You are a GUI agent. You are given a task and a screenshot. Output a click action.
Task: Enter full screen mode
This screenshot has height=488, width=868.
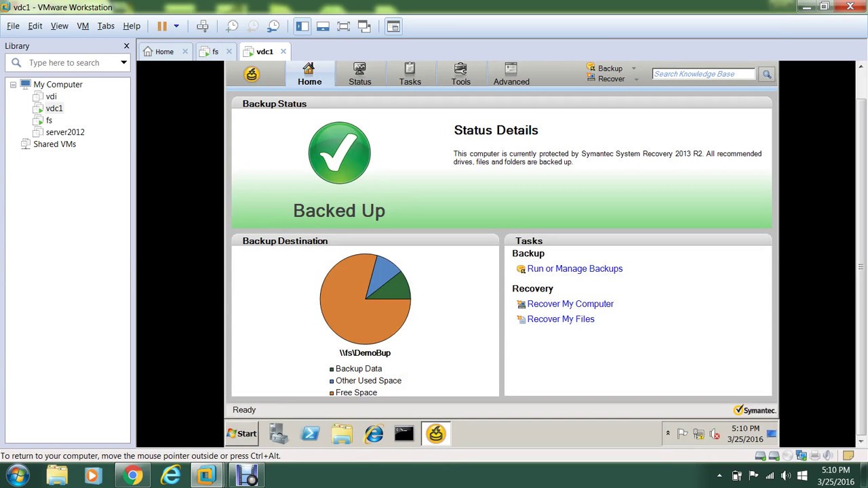[343, 26]
